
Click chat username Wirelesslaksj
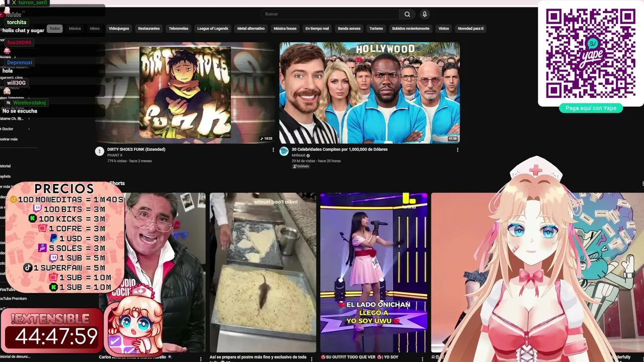pyautogui.click(x=29, y=103)
